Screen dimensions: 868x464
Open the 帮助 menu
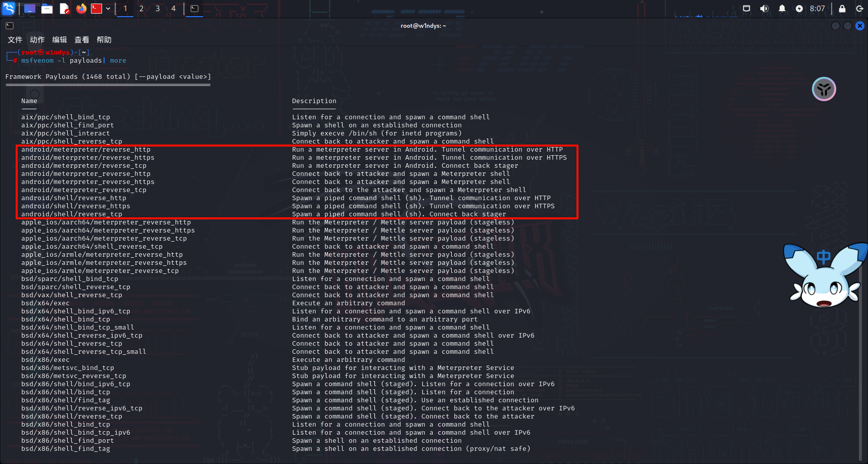(x=104, y=40)
